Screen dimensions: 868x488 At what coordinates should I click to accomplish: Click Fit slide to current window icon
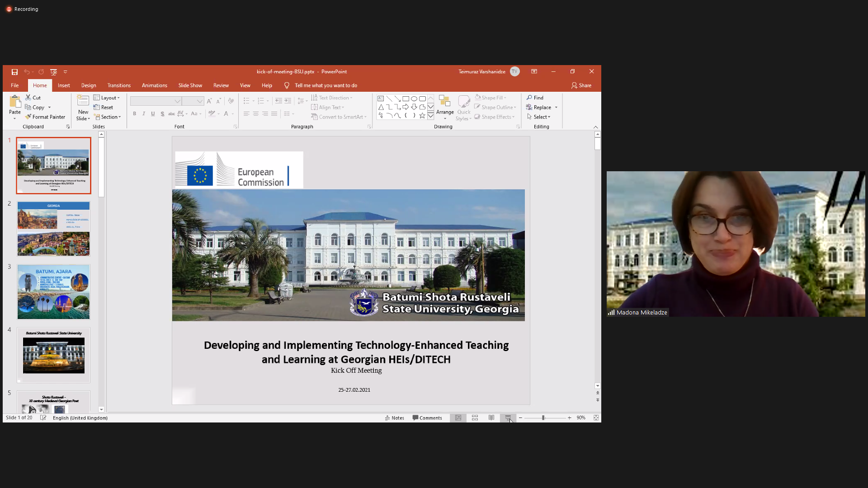pyautogui.click(x=596, y=418)
